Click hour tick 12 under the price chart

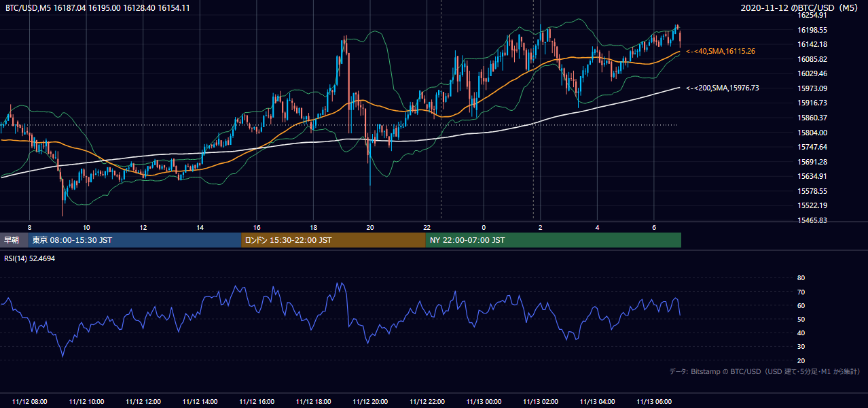pyautogui.click(x=143, y=227)
